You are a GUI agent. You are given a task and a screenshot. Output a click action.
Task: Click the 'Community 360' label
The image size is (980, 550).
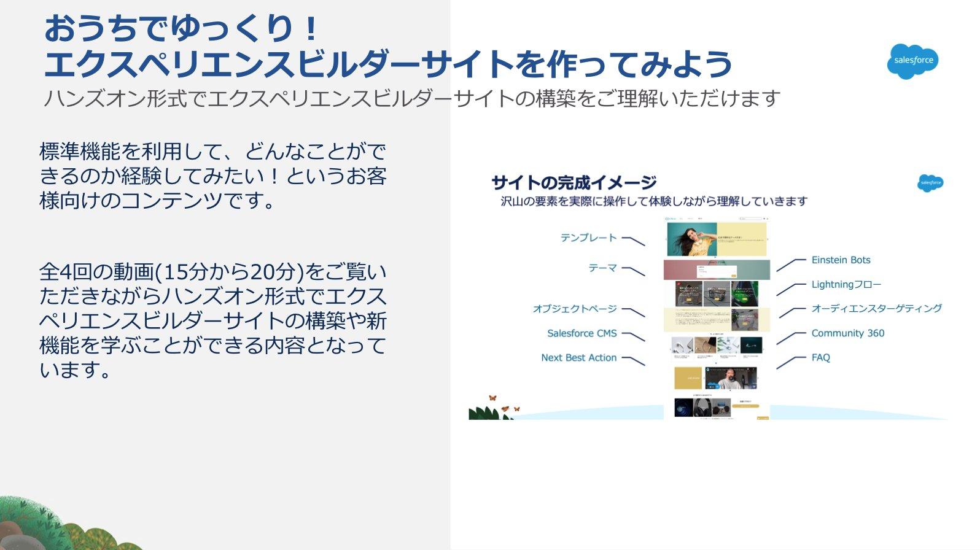[847, 333]
